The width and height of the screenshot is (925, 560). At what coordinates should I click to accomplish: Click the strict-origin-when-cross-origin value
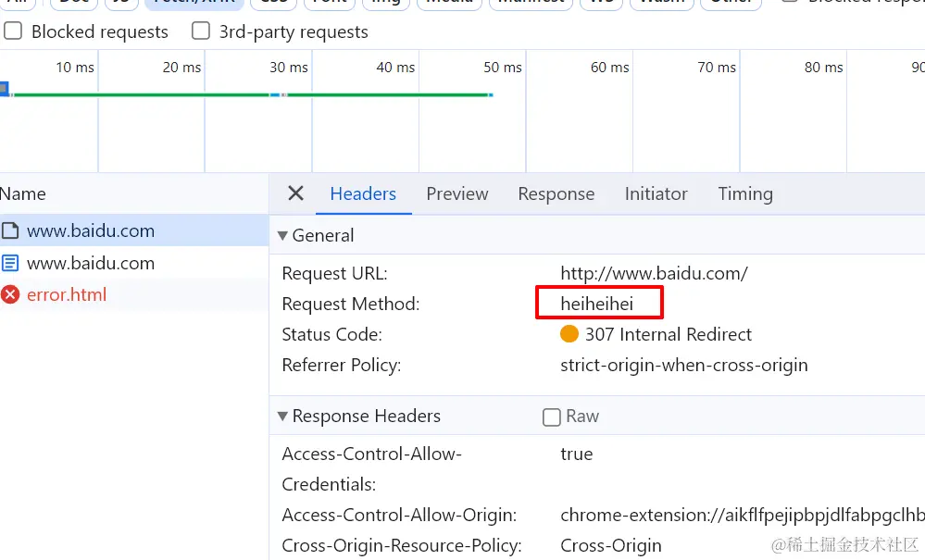[x=683, y=365]
